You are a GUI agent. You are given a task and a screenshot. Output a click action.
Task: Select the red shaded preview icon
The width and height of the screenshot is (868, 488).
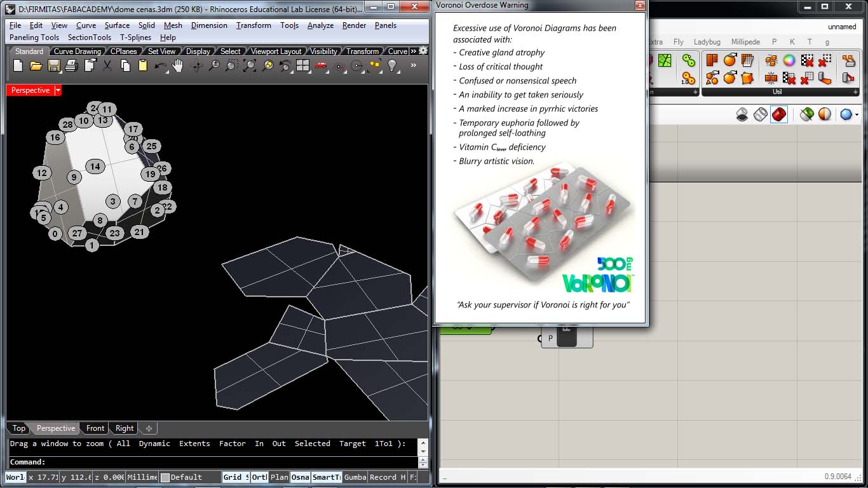(x=779, y=114)
